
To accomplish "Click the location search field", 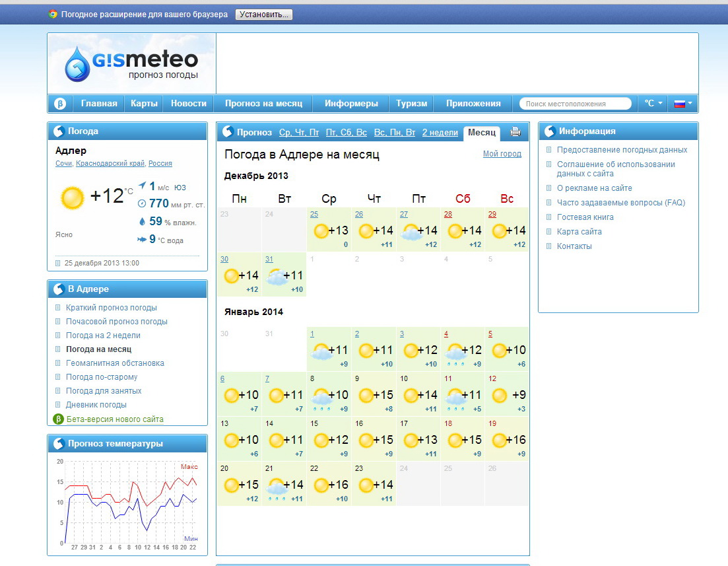I will 576,104.
